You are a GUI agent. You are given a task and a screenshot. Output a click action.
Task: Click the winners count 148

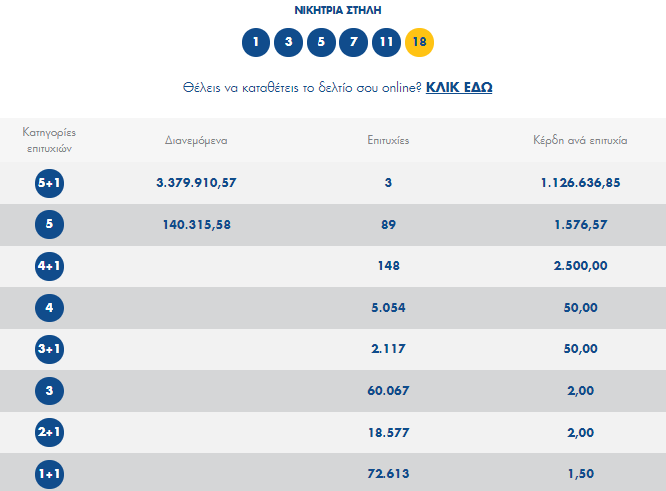[x=389, y=266]
